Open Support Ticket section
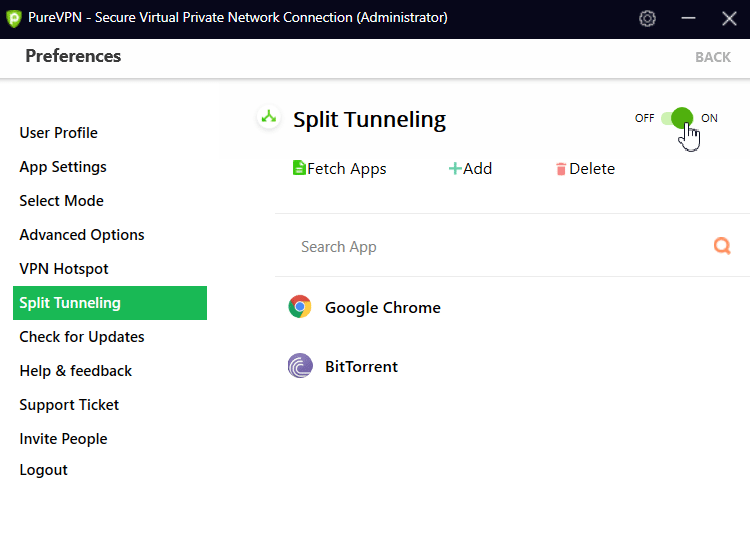This screenshot has width=750, height=554. 69,405
